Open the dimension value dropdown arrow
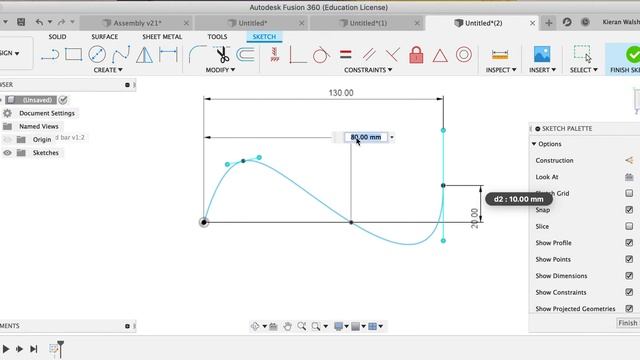 (x=392, y=137)
